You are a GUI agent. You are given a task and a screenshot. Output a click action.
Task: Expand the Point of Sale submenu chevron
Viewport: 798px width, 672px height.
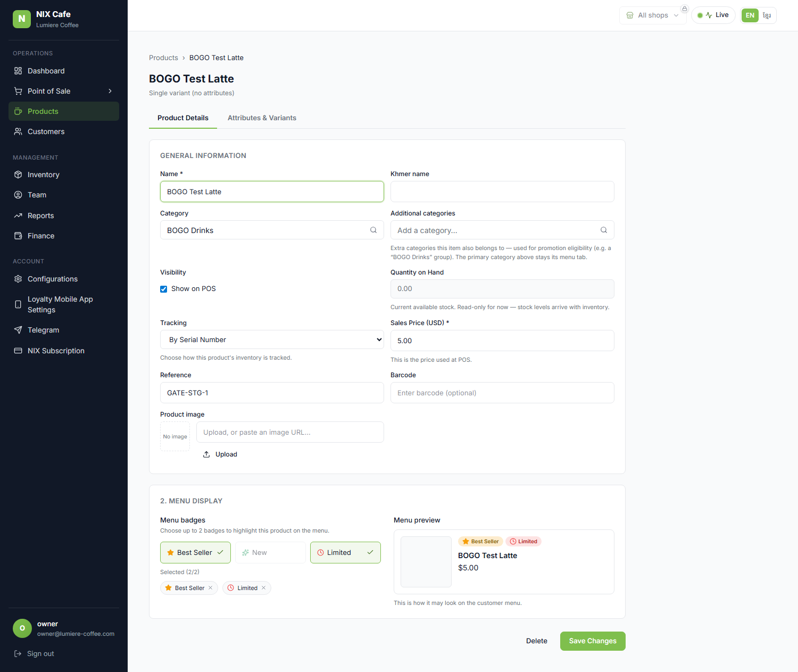[x=110, y=91]
